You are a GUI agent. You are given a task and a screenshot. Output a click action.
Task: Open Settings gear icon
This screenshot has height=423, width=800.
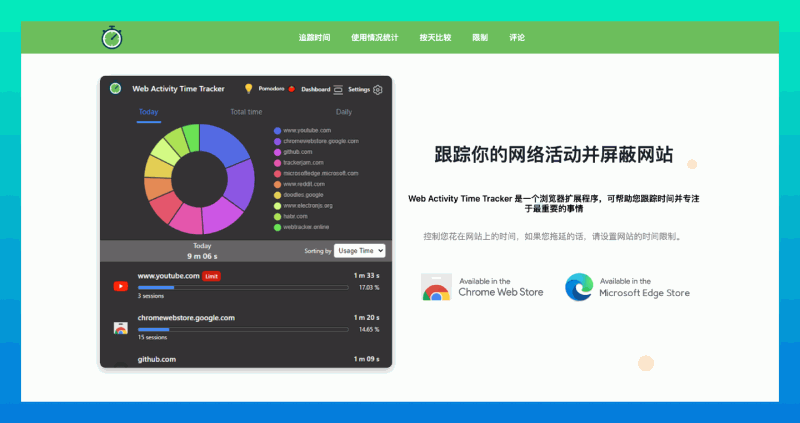378,90
